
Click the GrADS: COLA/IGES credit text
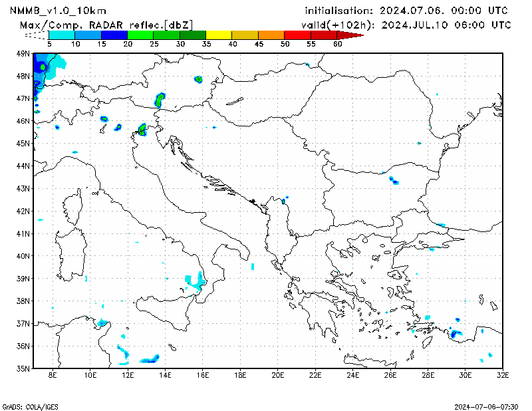[25, 406]
